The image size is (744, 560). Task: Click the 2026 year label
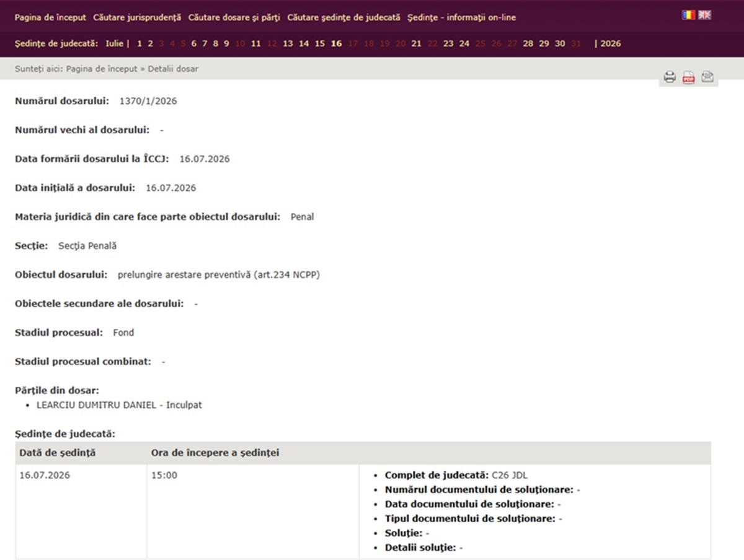point(611,43)
